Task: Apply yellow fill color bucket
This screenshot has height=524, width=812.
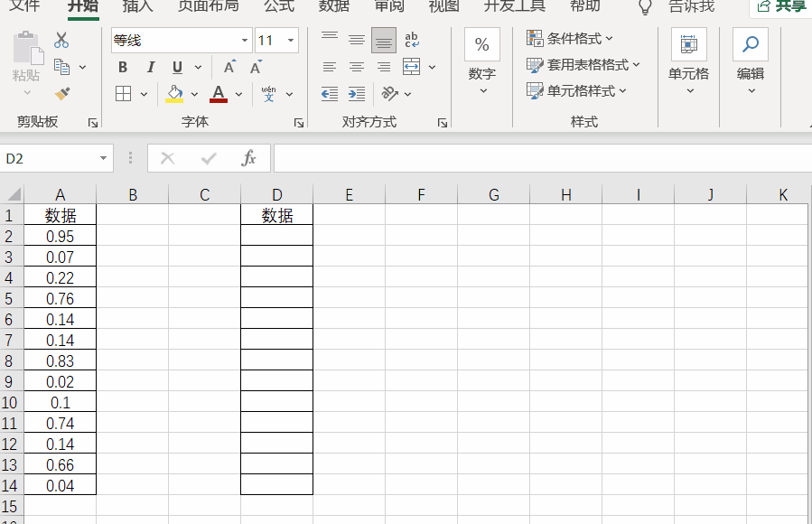Action: click(x=174, y=94)
